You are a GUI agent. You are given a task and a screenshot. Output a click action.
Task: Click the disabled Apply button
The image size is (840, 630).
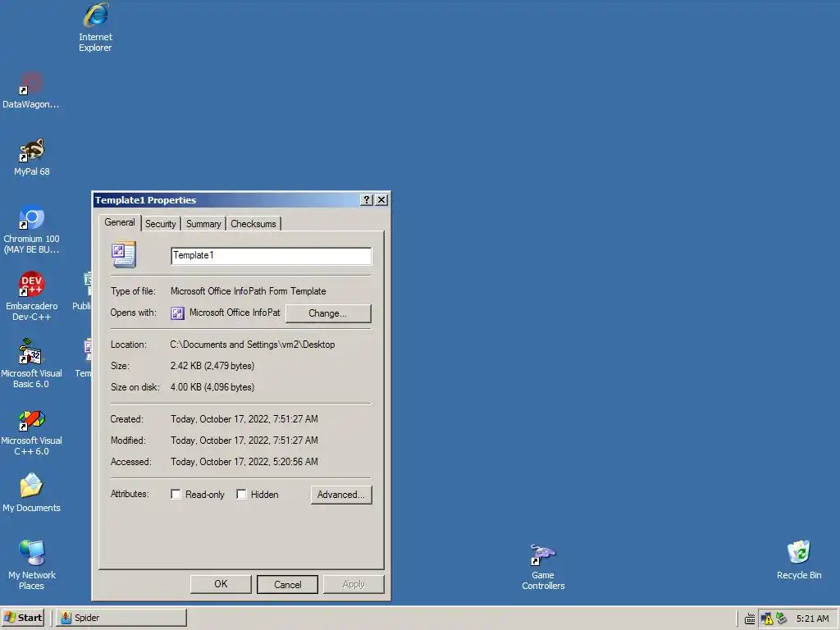[x=354, y=584]
